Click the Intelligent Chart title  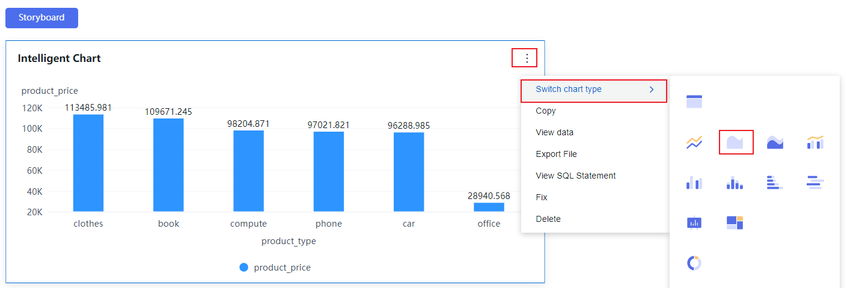click(x=59, y=58)
